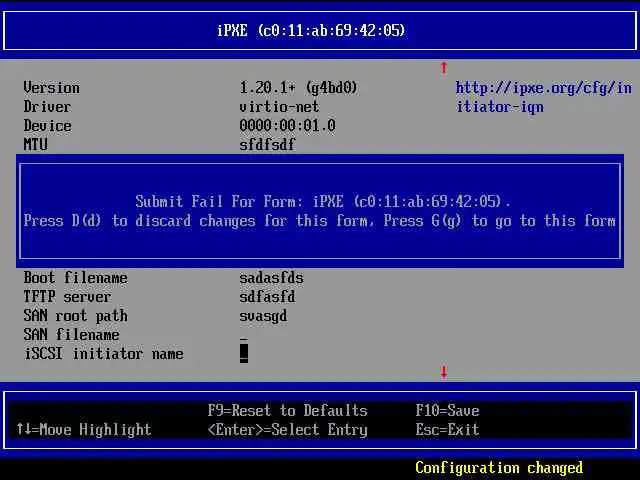Screen dimensions: 640x480
Task: Click the Move Highlight arrows hint
Action: [x=84, y=429]
